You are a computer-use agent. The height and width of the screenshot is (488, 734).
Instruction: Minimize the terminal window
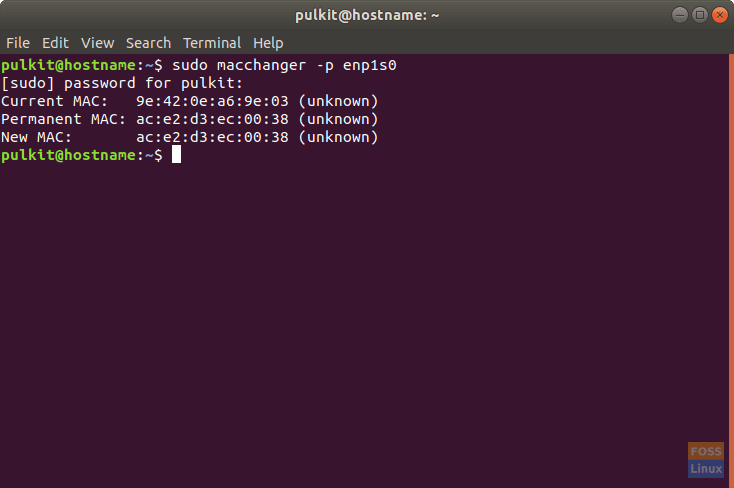(x=680, y=15)
